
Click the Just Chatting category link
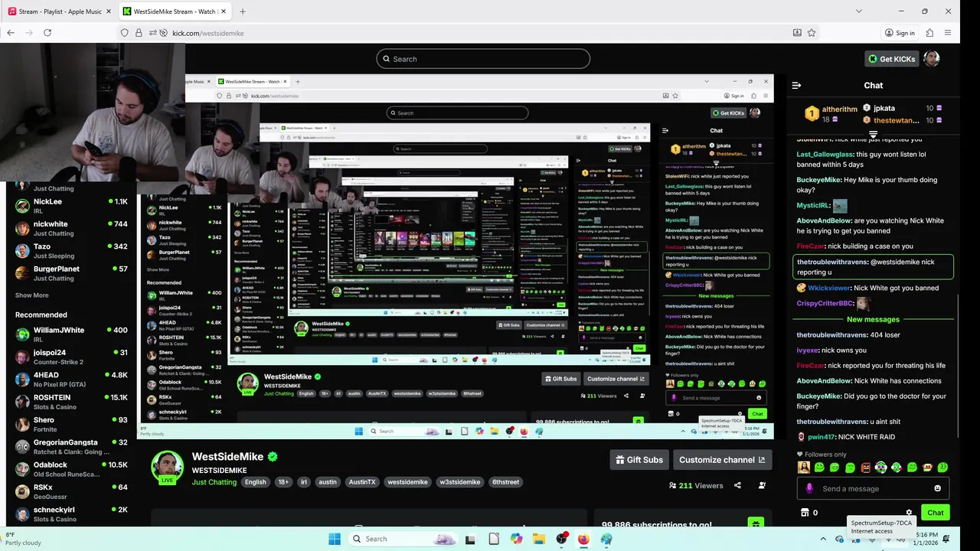(x=214, y=482)
